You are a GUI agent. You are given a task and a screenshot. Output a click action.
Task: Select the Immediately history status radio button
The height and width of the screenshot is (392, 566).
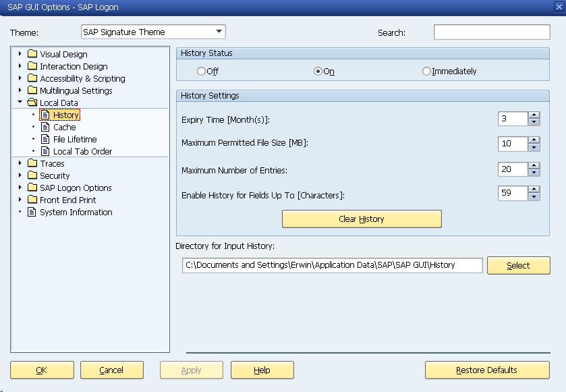(426, 71)
